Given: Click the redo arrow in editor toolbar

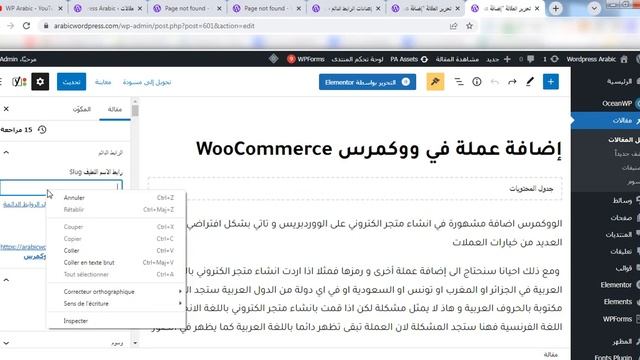Looking at the screenshot, I should pyautogui.click(x=512, y=82).
